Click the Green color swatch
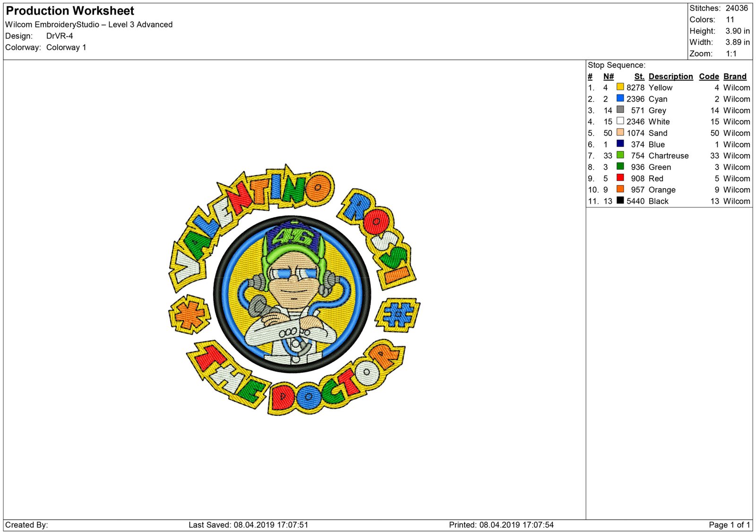The image size is (756, 532). (620, 166)
